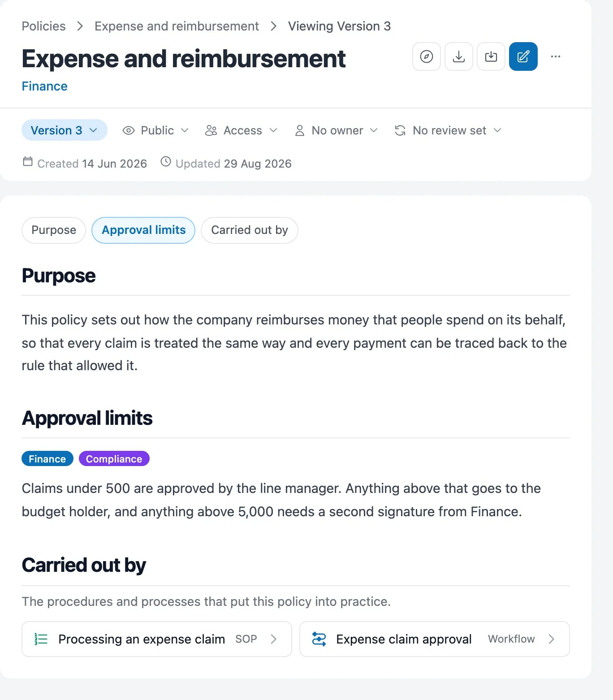Click the blue edit pencil button

[x=523, y=56]
